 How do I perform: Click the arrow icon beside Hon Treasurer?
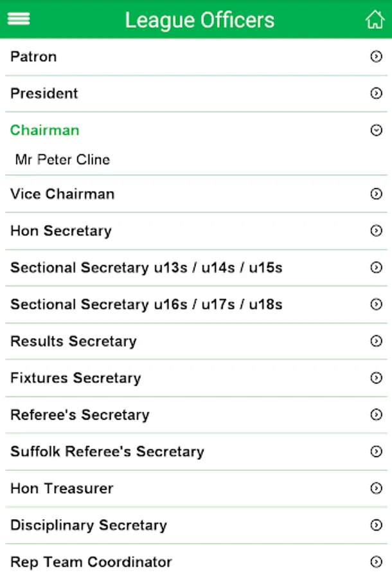pyautogui.click(x=376, y=488)
